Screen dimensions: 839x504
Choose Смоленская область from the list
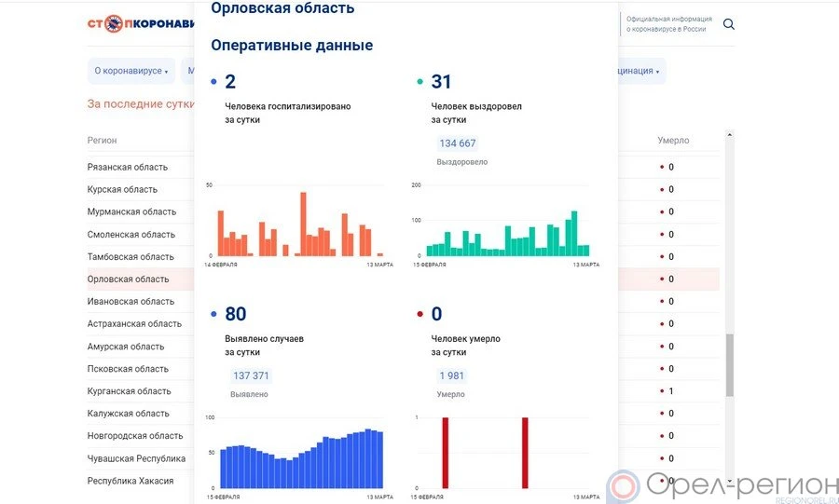point(131,235)
